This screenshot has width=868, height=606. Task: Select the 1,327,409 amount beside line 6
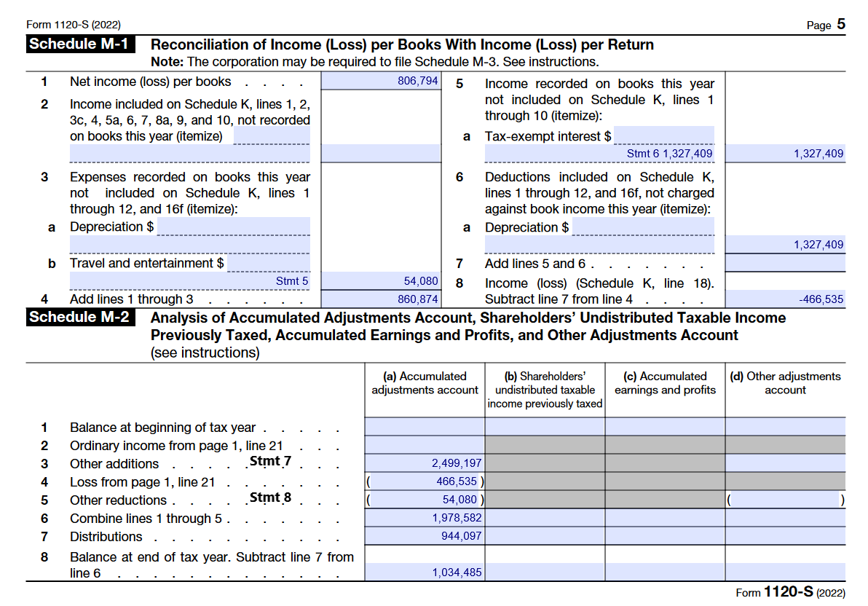click(786, 244)
